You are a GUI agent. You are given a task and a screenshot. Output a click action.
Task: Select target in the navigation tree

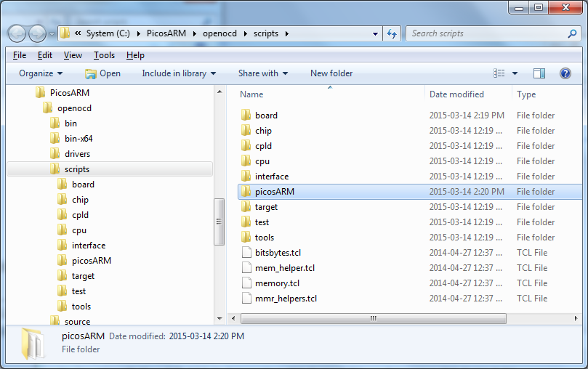tap(83, 276)
